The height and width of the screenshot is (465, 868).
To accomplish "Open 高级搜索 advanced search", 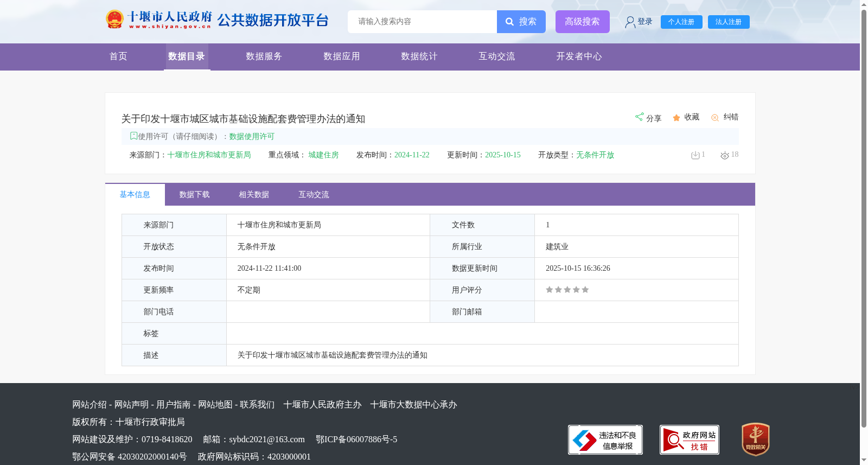I will pyautogui.click(x=583, y=22).
